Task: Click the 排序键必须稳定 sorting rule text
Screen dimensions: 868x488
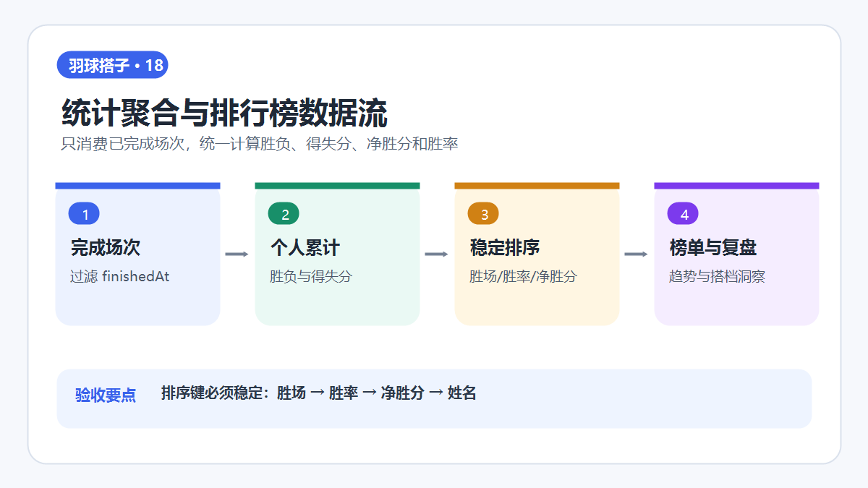Action: click(x=319, y=393)
